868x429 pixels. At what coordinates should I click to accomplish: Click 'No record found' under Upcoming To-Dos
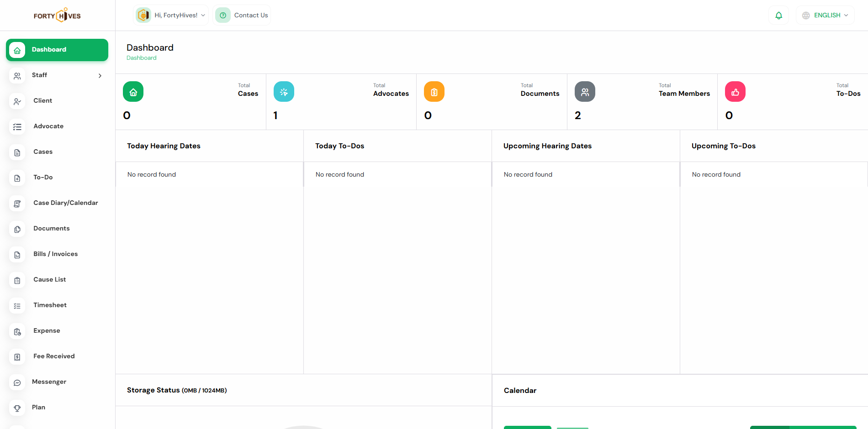pyautogui.click(x=716, y=174)
